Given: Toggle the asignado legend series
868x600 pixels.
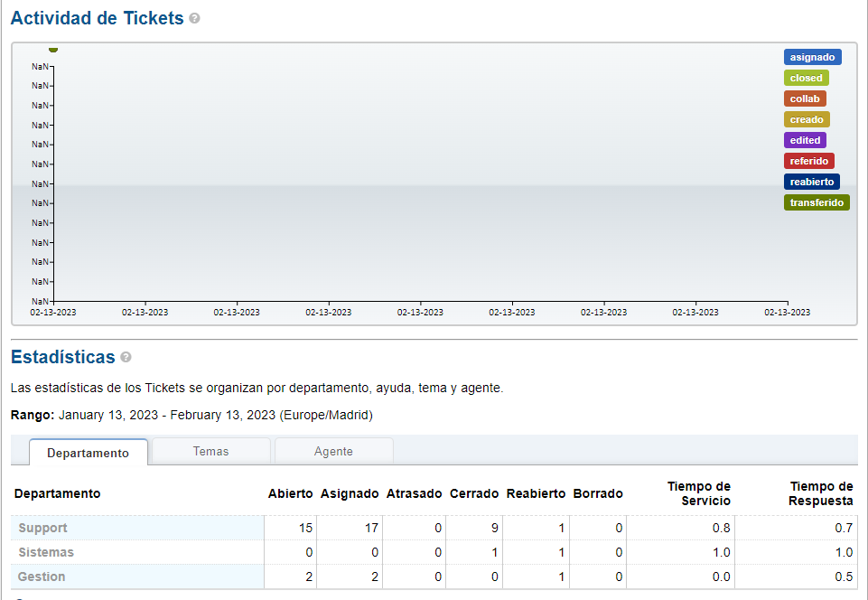Looking at the screenshot, I should [812, 57].
